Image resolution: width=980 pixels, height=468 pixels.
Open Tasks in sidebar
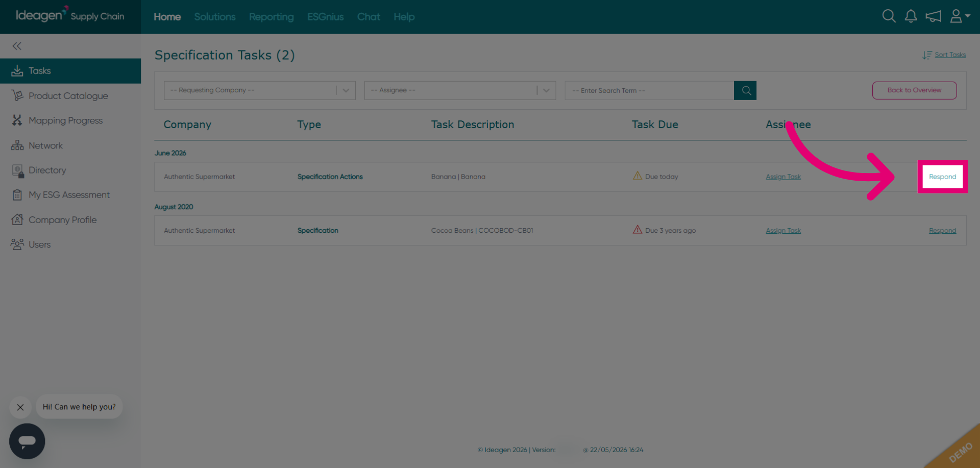click(70, 71)
